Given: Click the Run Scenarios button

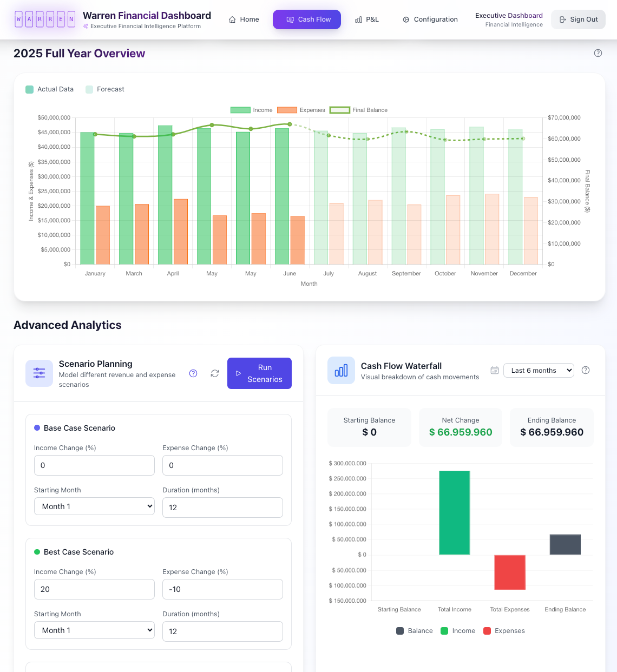Looking at the screenshot, I should (259, 373).
